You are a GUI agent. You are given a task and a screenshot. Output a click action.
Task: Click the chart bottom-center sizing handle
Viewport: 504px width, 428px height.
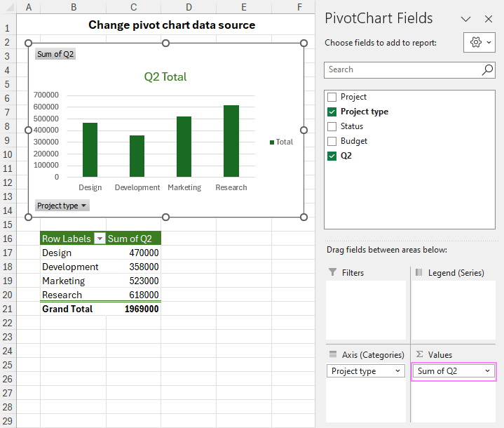(x=165, y=218)
